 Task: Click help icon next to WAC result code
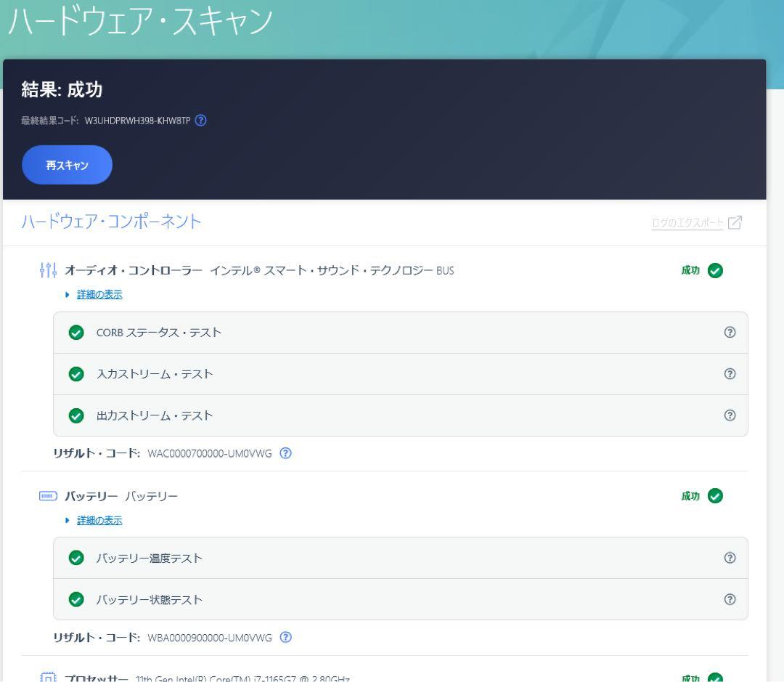(x=286, y=453)
